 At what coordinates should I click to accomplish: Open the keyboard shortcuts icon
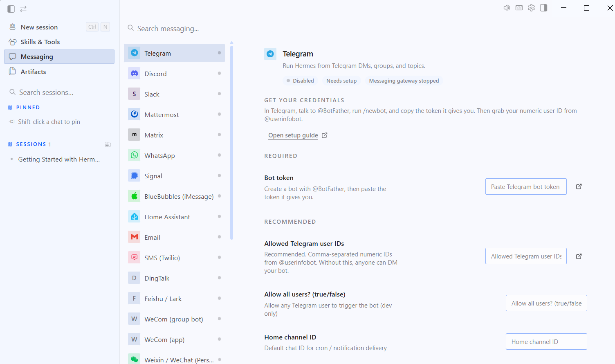click(519, 8)
